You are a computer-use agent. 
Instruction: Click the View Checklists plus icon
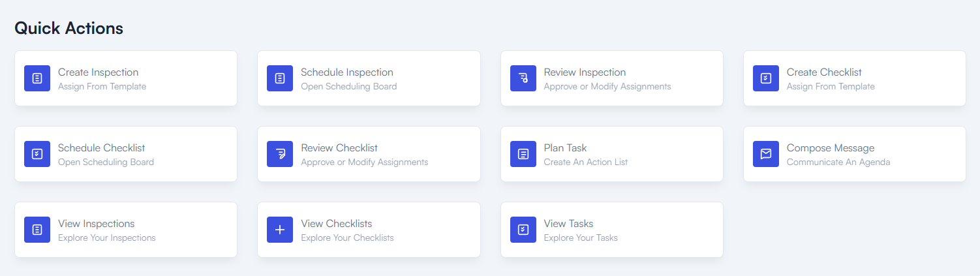(x=280, y=230)
